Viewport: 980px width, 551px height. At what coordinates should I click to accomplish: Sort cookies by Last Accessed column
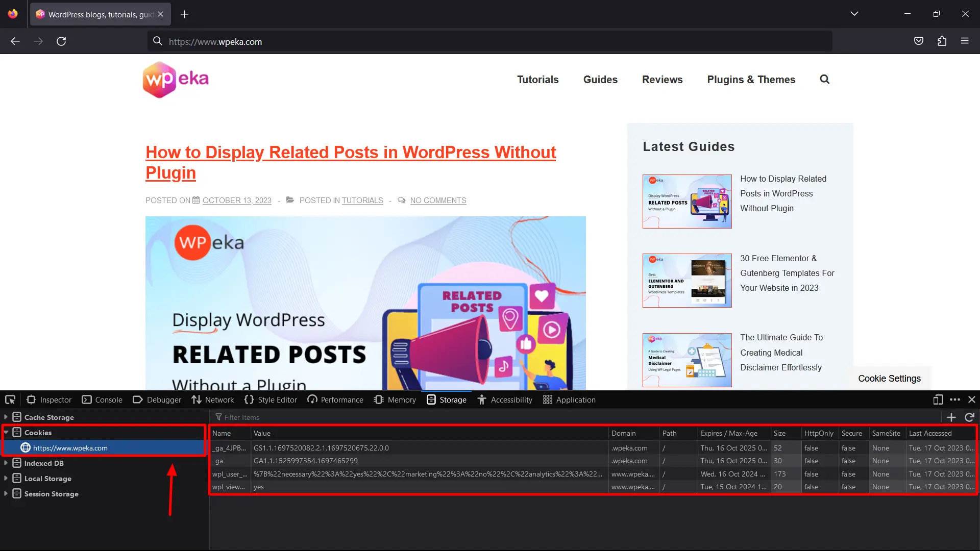(942, 433)
